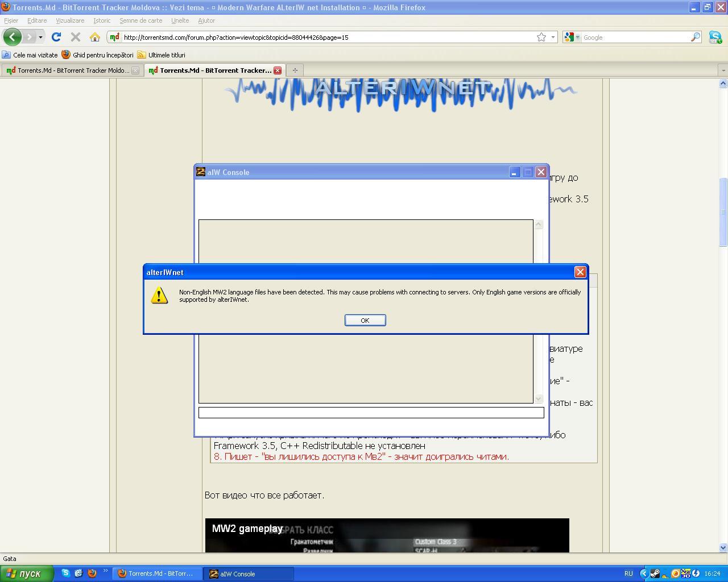Click the Skype toolbar icon in Firefox

click(715, 37)
